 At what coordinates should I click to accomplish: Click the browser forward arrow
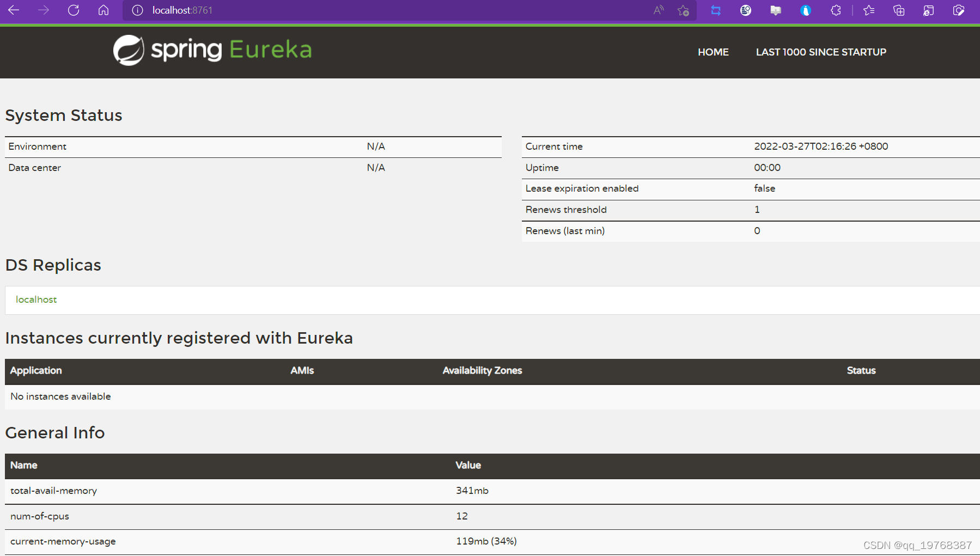coord(44,10)
